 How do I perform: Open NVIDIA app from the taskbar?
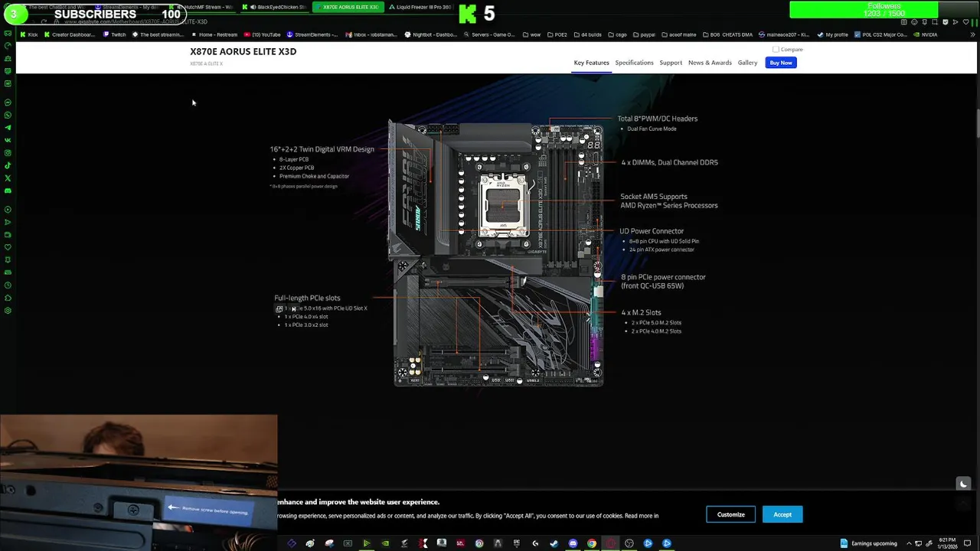point(385,543)
